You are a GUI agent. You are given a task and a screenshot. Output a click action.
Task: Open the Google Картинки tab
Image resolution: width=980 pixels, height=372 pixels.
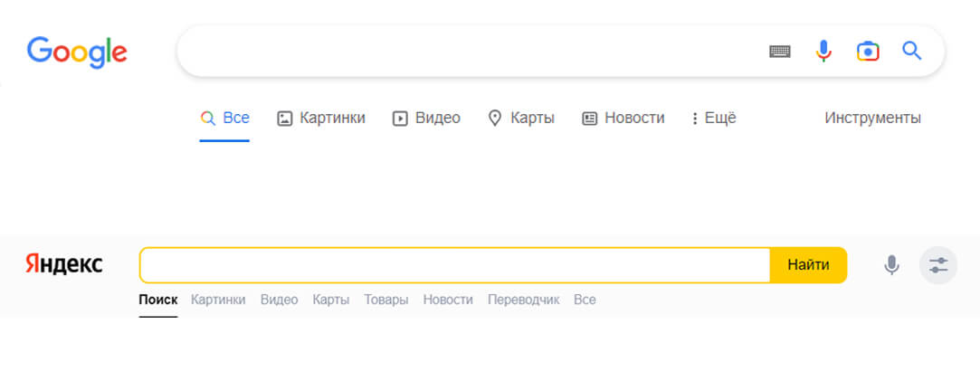coord(320,118)
